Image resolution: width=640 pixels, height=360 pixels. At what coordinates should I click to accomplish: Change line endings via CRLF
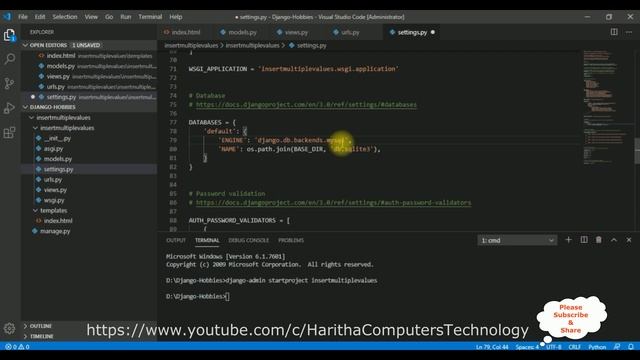pyautogui.click(x=574, y=347)
